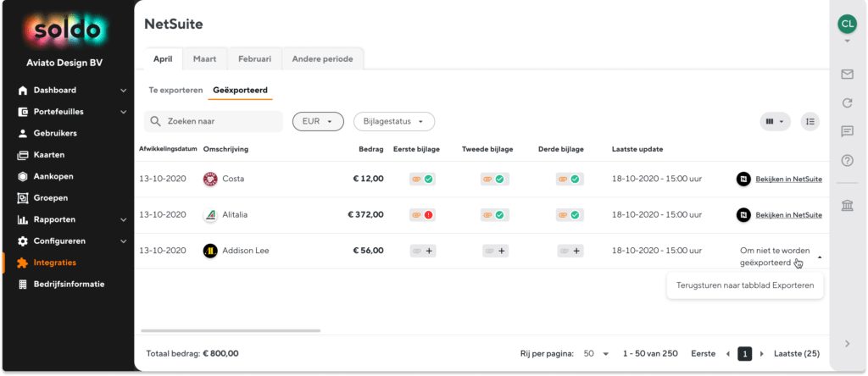Open the mail envelope icon
This screenshot has width=868, height=376.
point(847,74)
